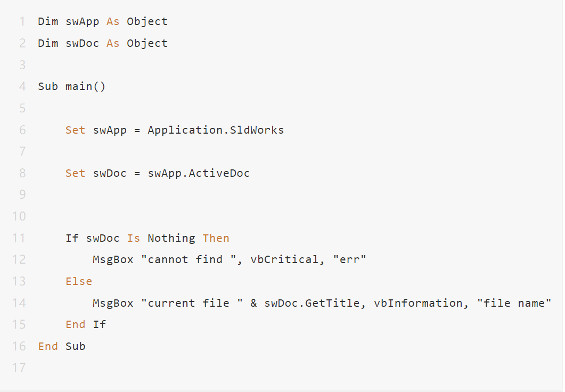Click 'End Sub' on line 16
This screenshot has width=565, height=392.
[x=62, y=346]
